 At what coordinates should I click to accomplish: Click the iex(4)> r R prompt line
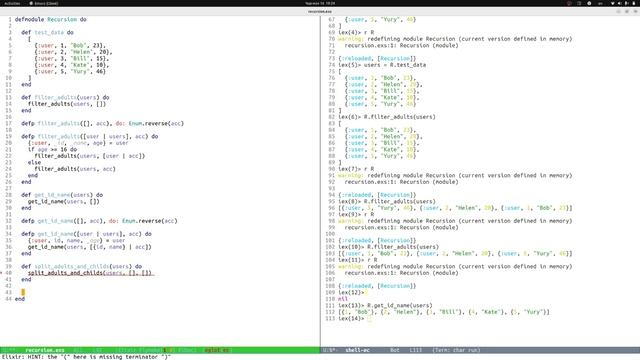356,32
